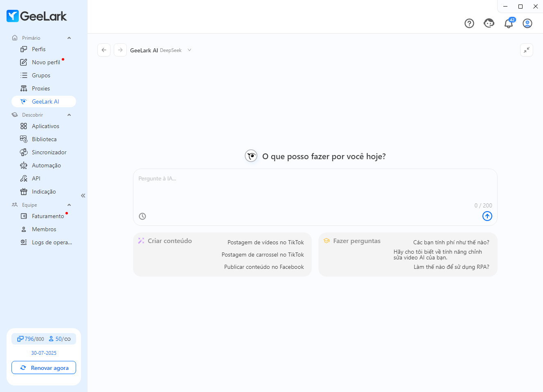Click the Grupos list icon
This screenshot has height=392, width=543.
(24, 75)
